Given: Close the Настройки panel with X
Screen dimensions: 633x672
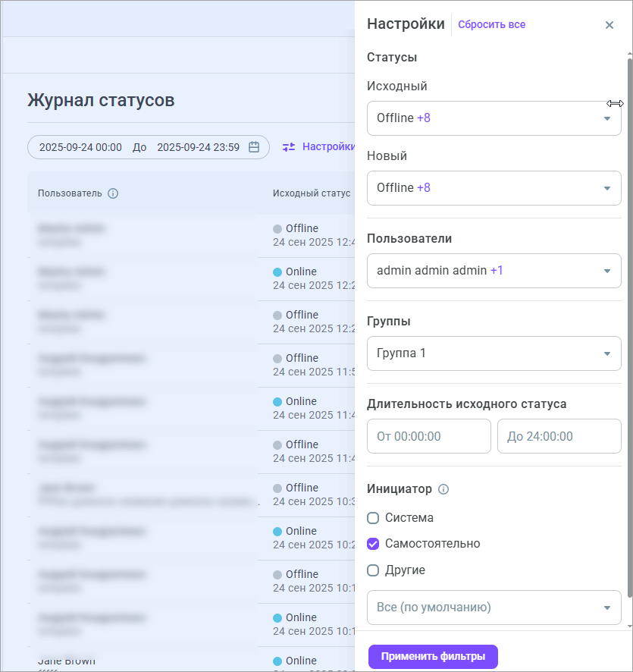Looking at the screenshot, I should click(609, 25).
